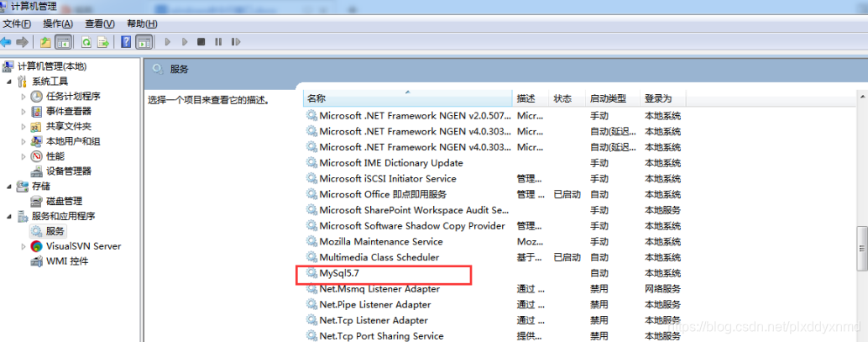The height and width of the screenshot is (342, 868).
Task: Open the 查看(V) menu
Action: (x=100, y=24)
